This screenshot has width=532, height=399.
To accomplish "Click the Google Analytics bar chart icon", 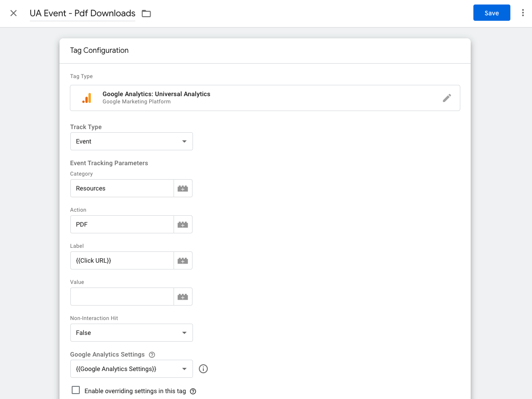I will point(87,98).
